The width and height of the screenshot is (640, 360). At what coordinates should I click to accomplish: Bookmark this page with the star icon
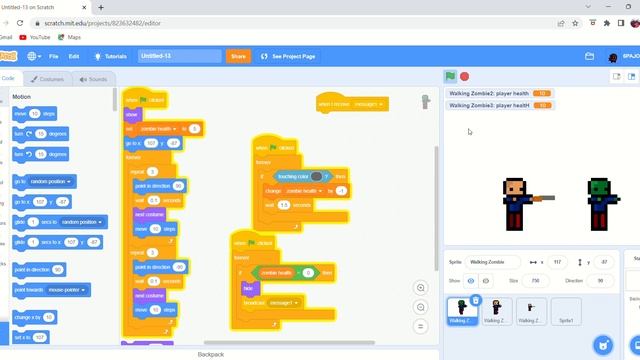(x=575, y=23)
